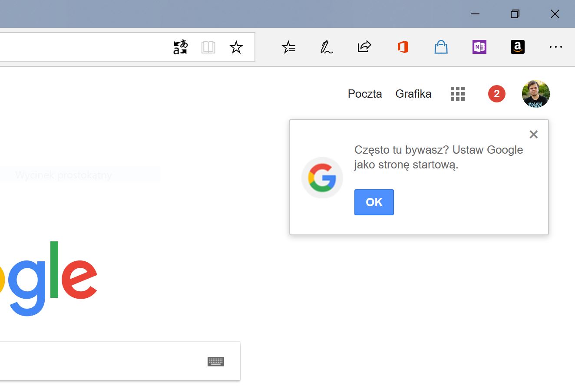
Task: Add page to favorites with star icon
Action: (236, 47)
